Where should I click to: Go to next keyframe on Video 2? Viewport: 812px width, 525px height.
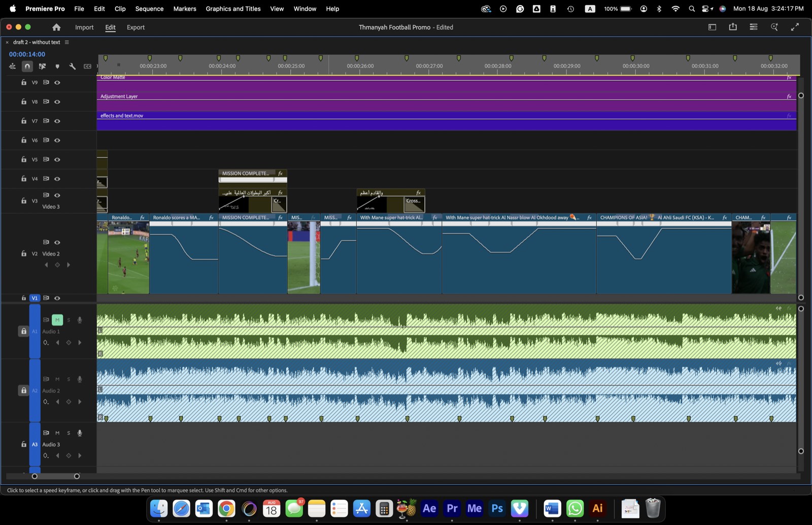(69, 265)
